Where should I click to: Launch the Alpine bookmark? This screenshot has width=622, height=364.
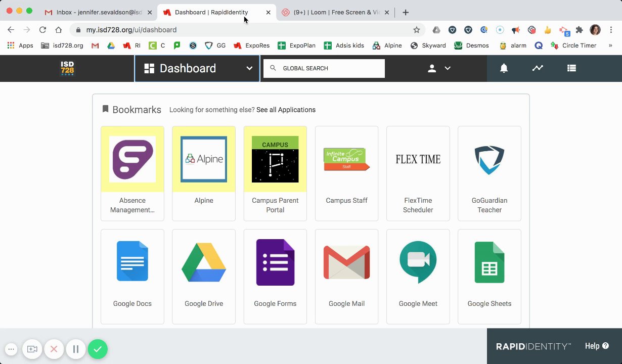pos(204,173)
